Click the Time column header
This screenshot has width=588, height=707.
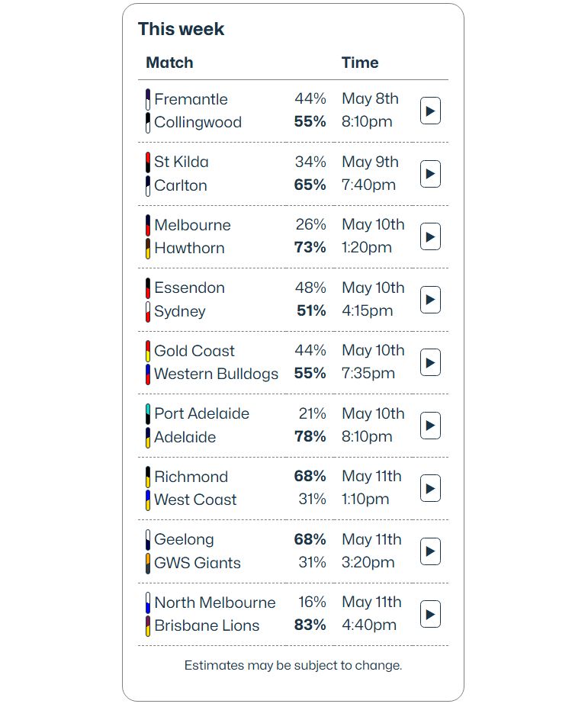tap(360, 63)
